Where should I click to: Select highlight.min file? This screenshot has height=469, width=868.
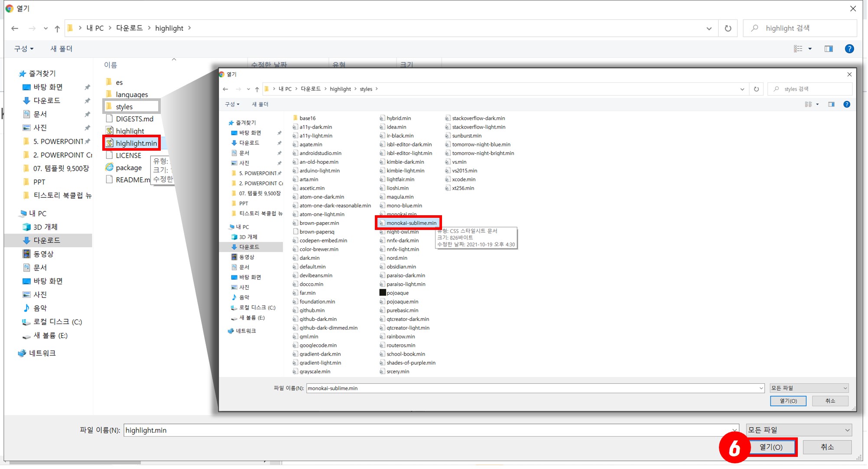(x=132, y=143)
